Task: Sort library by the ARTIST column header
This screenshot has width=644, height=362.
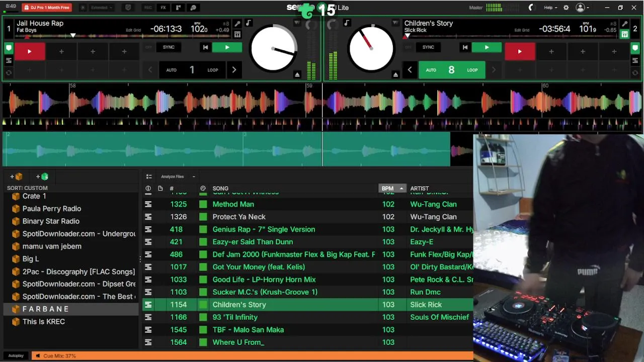Action: 420,189
